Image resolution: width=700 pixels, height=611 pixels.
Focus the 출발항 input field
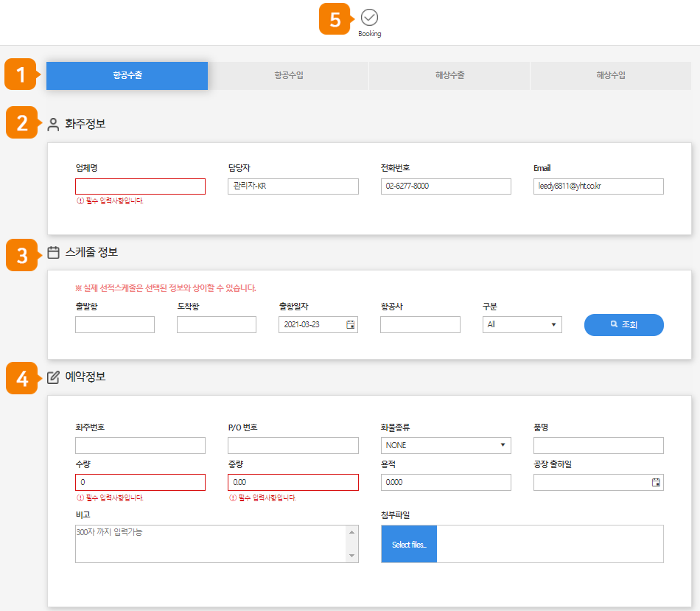coord(115,325)
